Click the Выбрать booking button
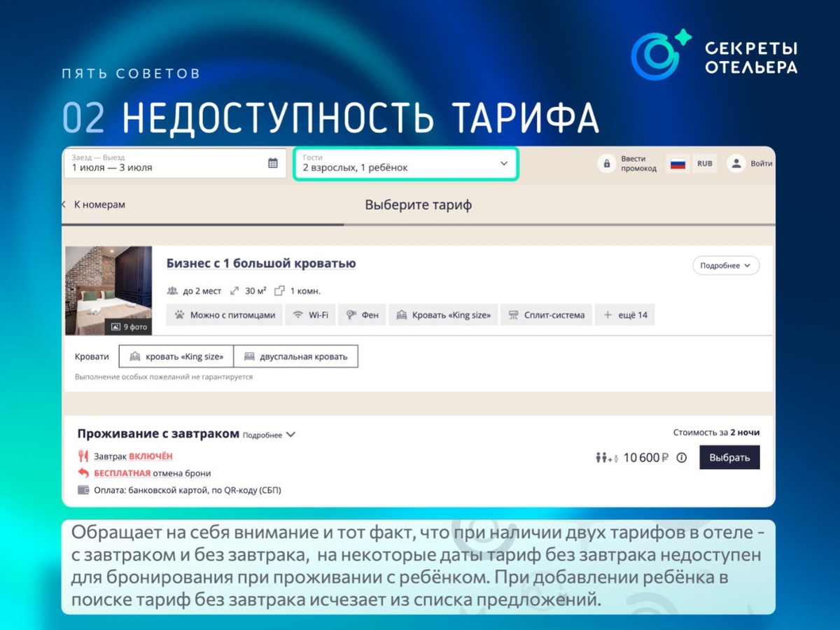This screenshot has width=840, height=630. [729, 457]
